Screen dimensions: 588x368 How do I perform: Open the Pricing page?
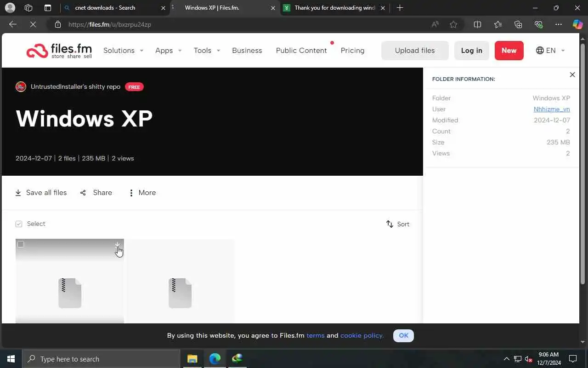[x=352, y=51]
